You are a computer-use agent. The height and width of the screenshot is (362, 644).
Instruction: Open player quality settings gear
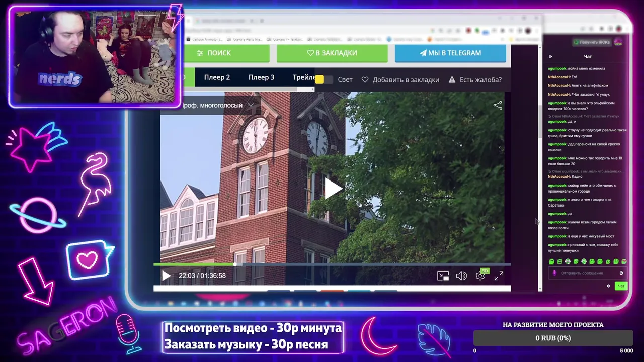coord(480,276)
